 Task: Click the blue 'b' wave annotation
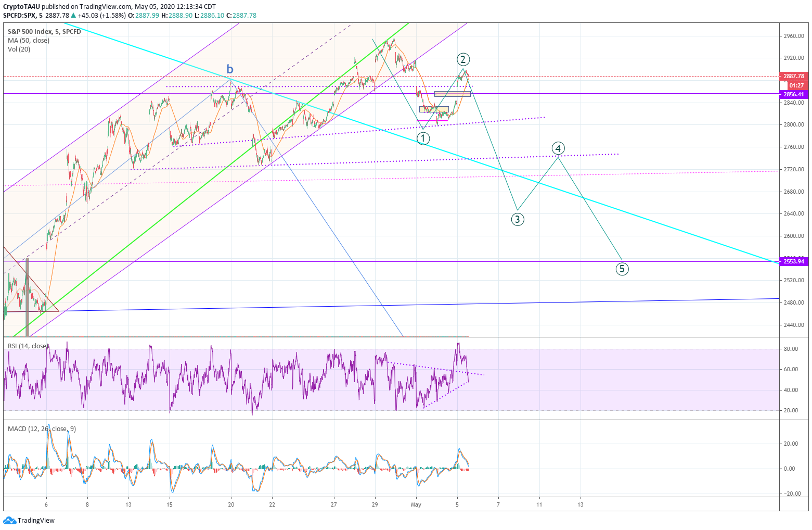(229, 69)
